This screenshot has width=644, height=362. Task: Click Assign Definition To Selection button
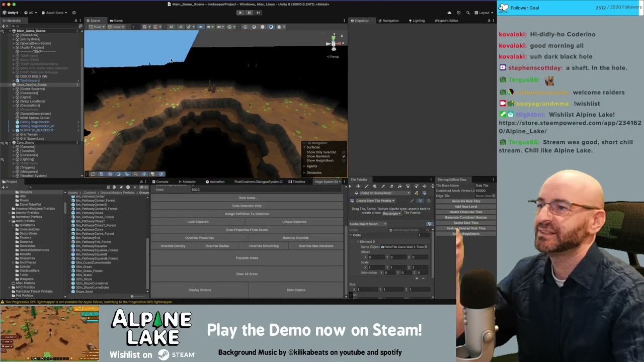(247, 214)
